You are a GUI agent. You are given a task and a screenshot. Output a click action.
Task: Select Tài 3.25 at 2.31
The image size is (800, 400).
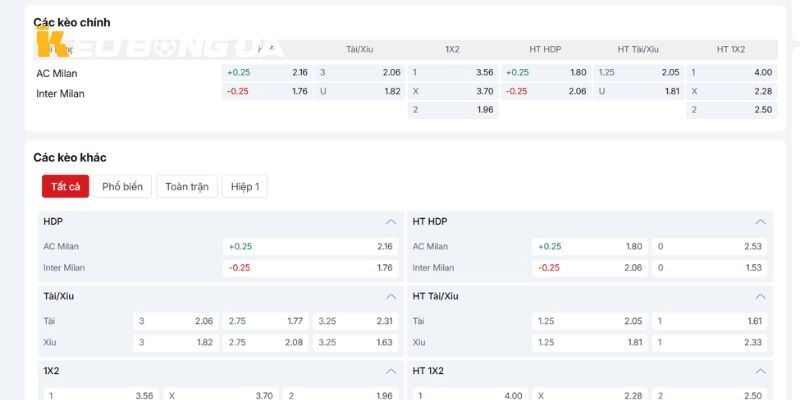[x=356, y=321]
